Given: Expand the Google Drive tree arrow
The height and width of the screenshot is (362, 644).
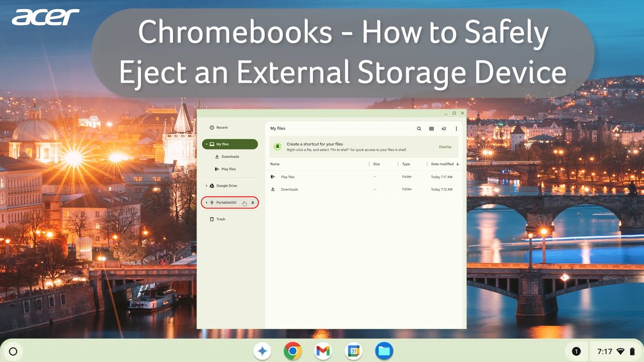Looking at the screenshot, I should tap(206, 186).
